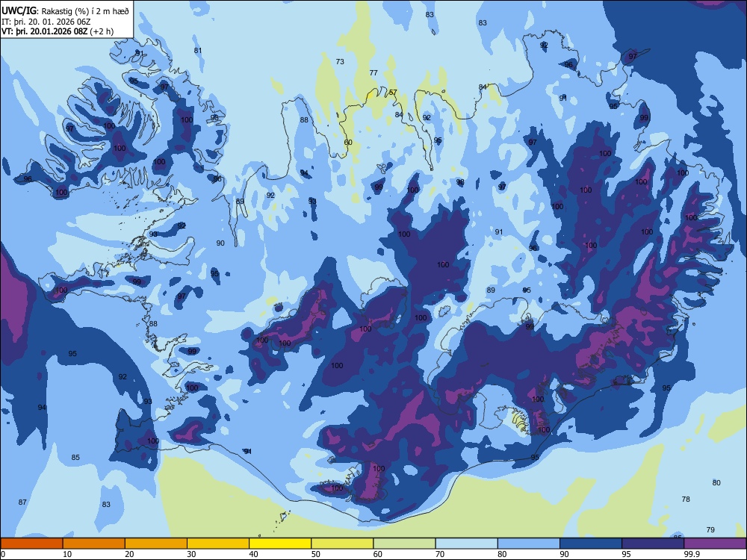Click the 'IT: þri. 20. 01. 2026 06Z' line
747x560 pixels.
46,22
